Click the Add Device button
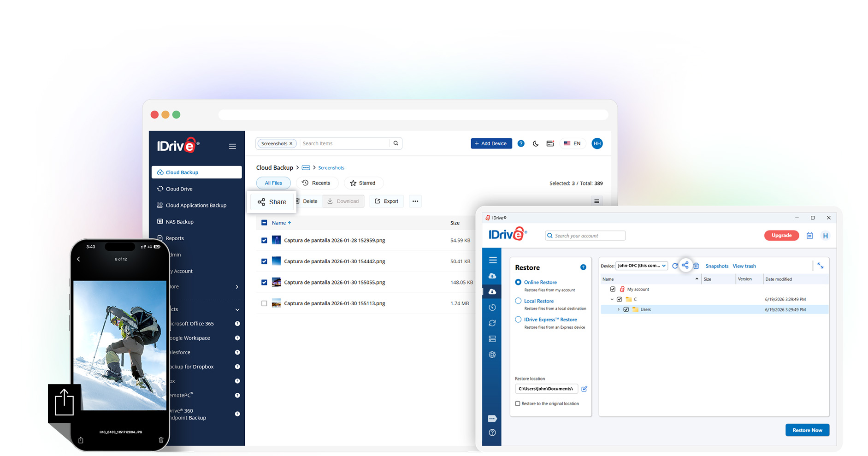 [491, 143]
